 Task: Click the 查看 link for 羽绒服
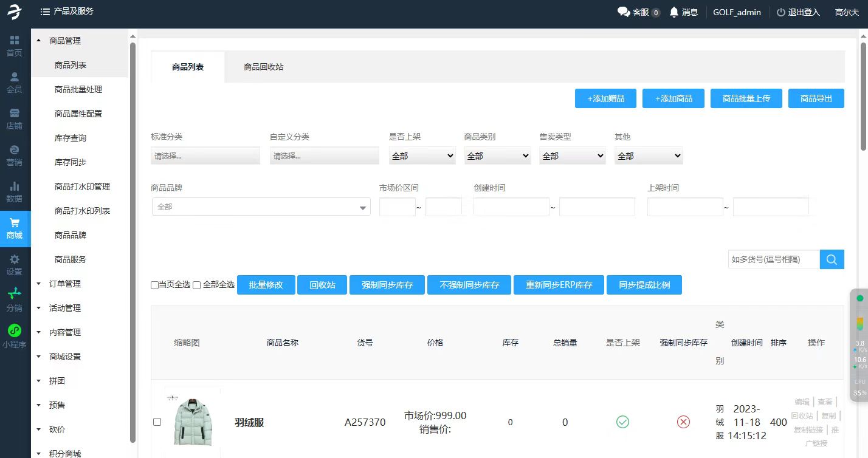825,402
